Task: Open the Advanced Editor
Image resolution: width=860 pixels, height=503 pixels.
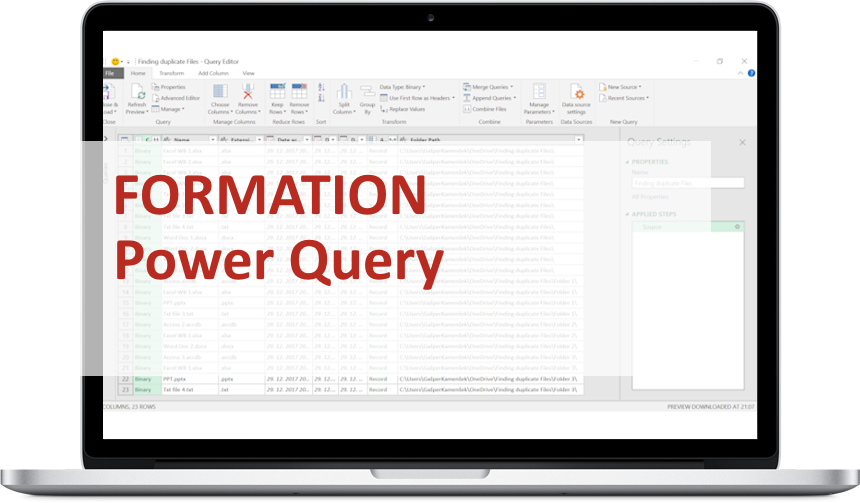Action: 178,98
